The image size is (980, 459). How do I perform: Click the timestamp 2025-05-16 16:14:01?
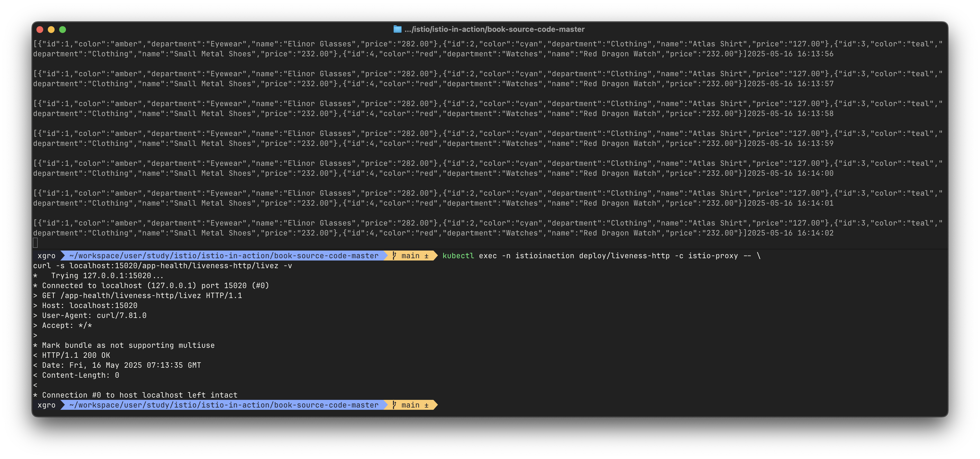click(791, 203)
